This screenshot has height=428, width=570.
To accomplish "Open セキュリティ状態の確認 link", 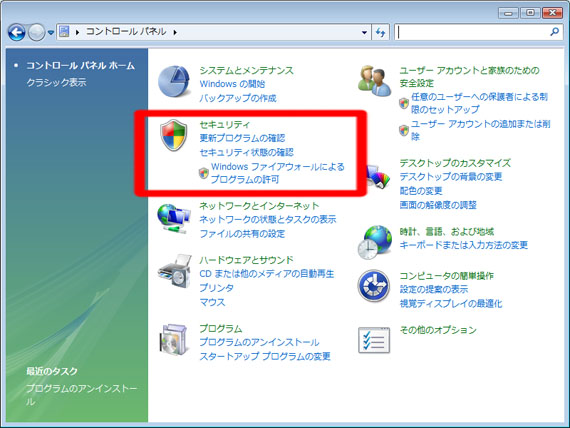I will click(x=246, y=152).
